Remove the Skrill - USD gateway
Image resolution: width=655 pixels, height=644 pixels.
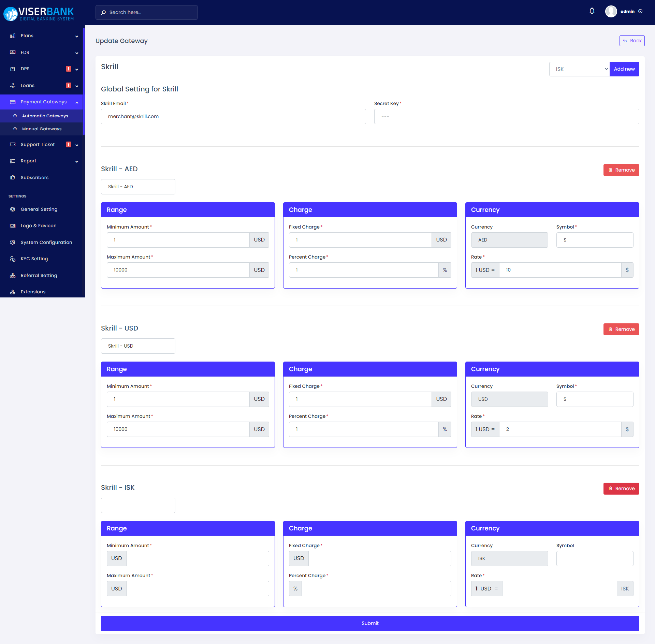(x=621, y=329)
